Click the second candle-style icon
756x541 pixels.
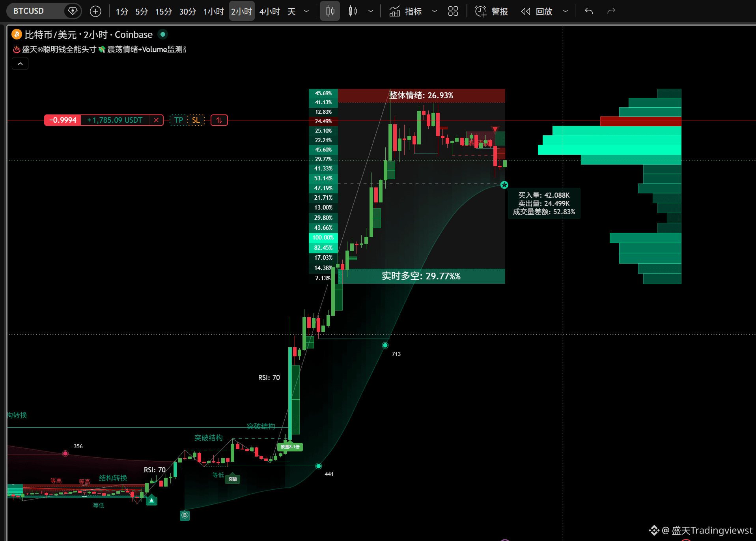click(353, 11)
